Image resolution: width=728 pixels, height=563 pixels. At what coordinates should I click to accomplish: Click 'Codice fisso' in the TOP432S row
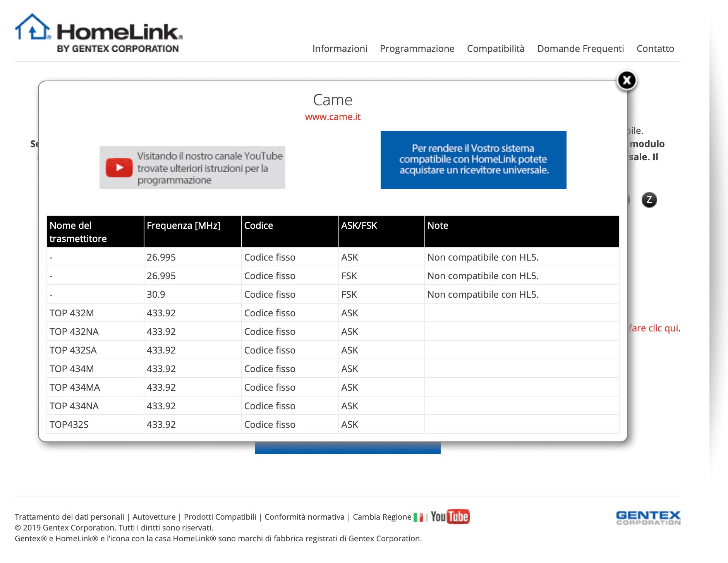(x=270, y=424)
